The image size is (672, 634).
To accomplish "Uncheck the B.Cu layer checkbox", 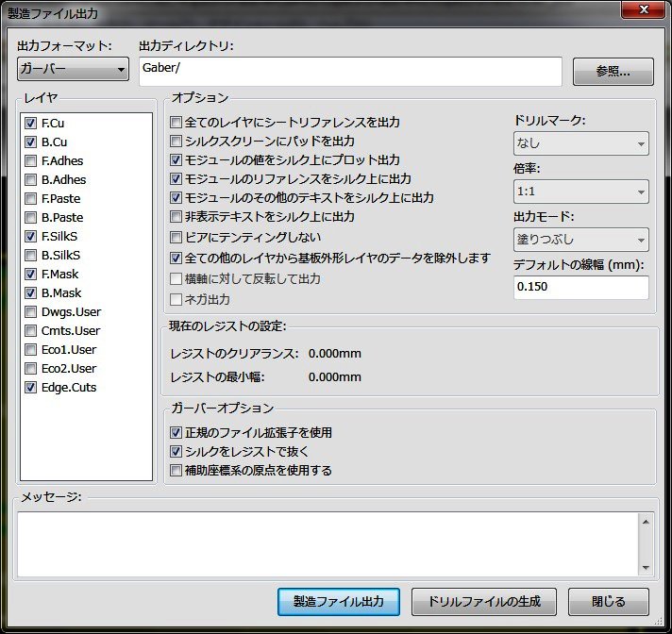I will pos(30,142).
